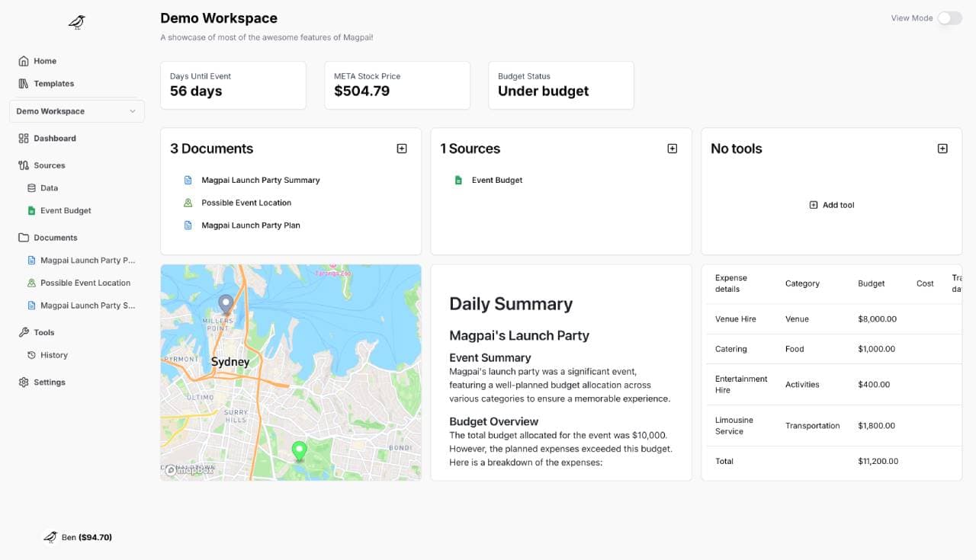Click the Daily Summary heading
This screenshot has height=560, width=976.
click(x=511, y=304)
